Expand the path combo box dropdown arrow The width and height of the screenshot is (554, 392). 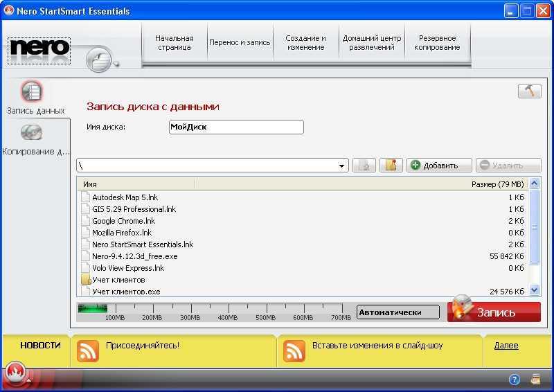click(x=341, y=166)
